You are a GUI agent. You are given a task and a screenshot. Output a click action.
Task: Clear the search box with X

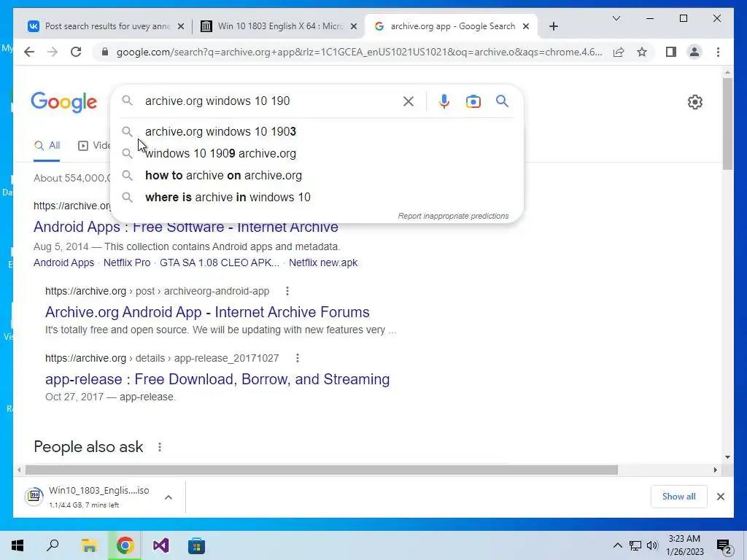409,101
